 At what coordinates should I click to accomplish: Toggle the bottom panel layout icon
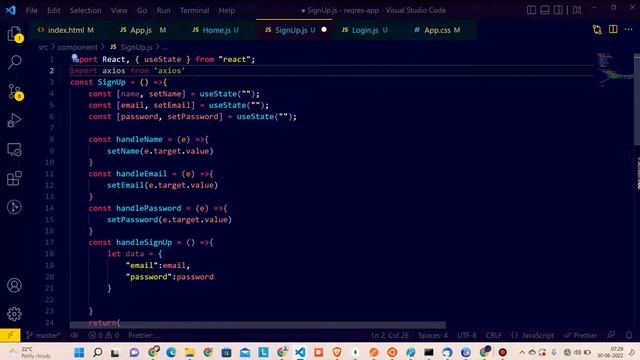pos(544,10)
